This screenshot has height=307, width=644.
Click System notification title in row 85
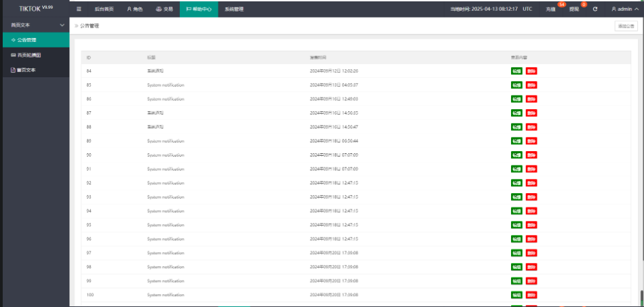166,85
